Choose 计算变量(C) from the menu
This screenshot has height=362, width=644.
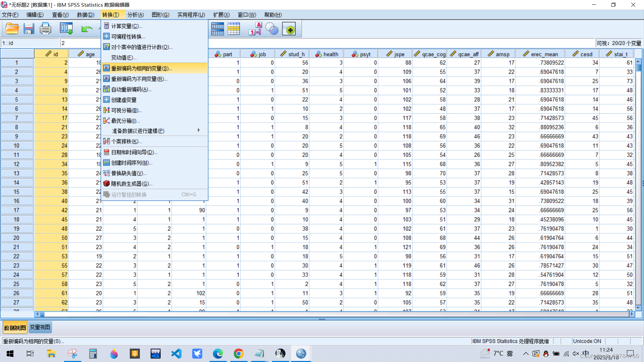pyautogui.click(x=127, y=26)
